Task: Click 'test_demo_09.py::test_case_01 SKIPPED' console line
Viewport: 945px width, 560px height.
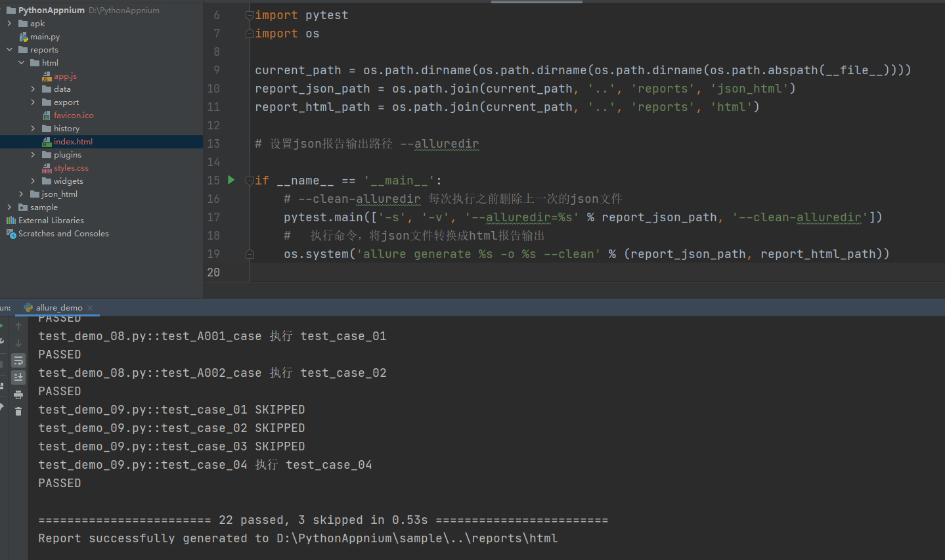Action: [x=171, y=410]
